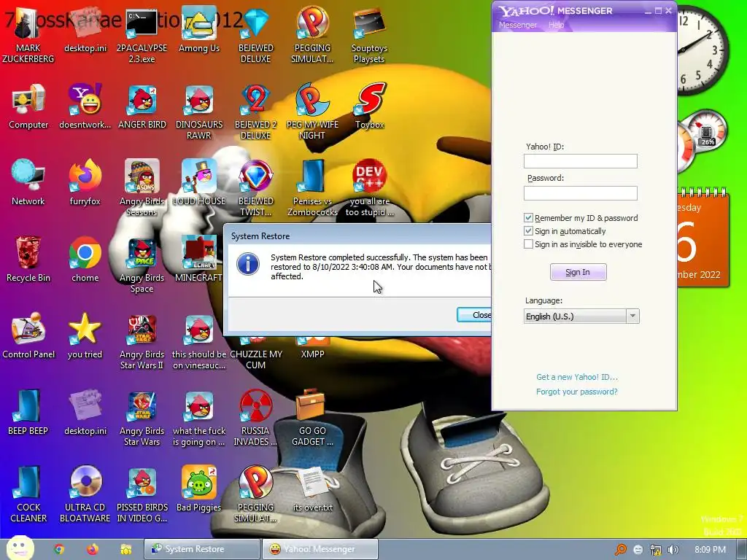
Task: Close the System Restore dialog
Action: click(x=474, y=315)
